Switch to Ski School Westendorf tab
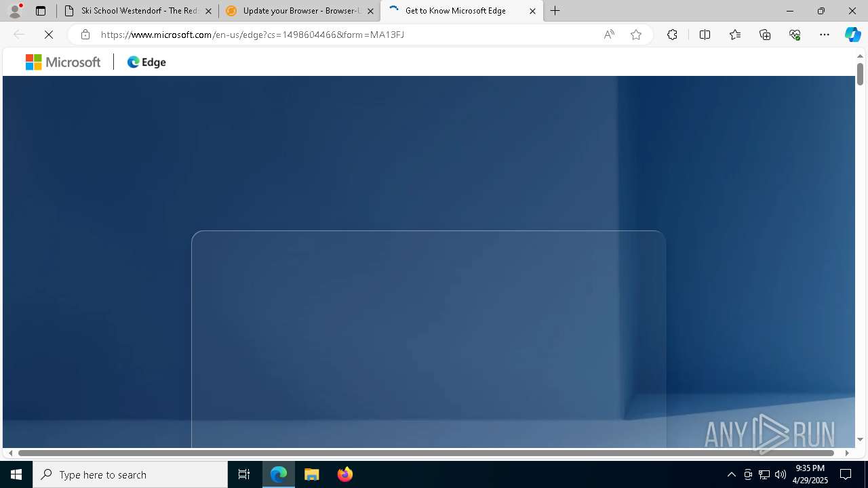This screenshot has height=488, width=868. pyautogui.click(x=138, y=11)
